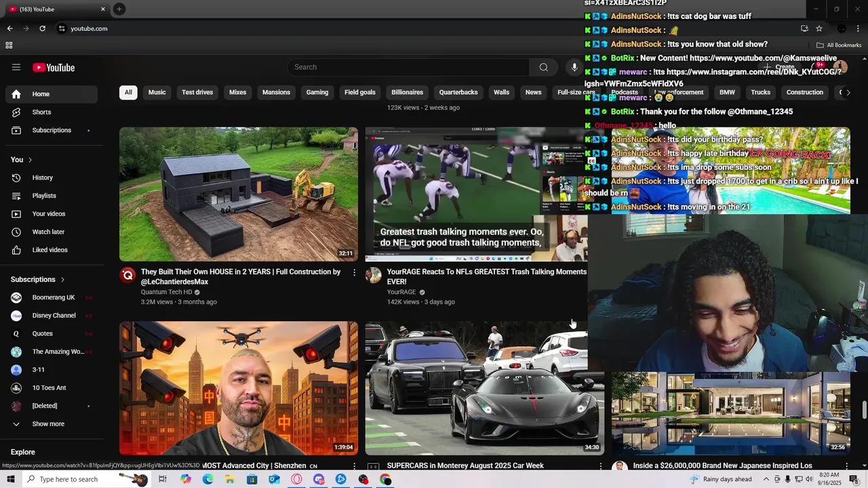Select the Mansions filter chip
Image resolution: width=868 pixels, height=488 pixels.
[276, 92]
